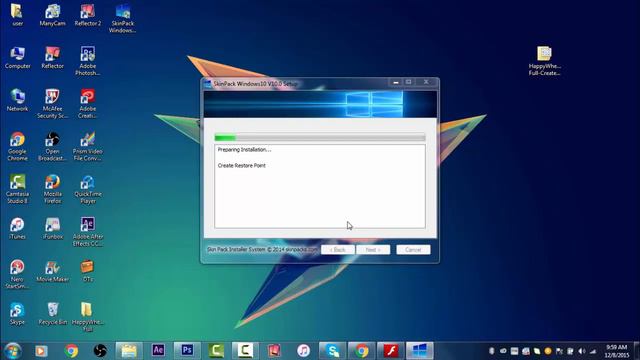Switch to After Effects in taskbar
Screen dimensions: 640x360
(x=158, y=351)
